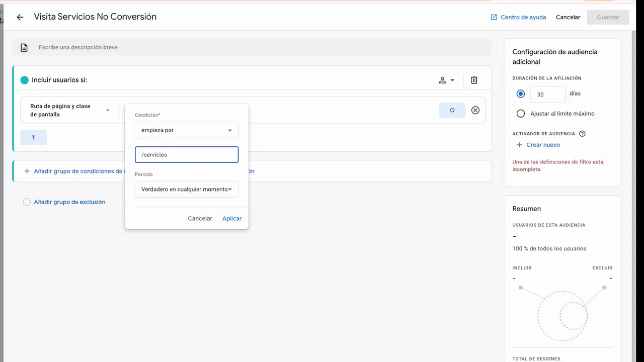644x362 pixels.
Task: Remove the condition with the circled X
Action: pyautogui.click(x=475, y=110)
